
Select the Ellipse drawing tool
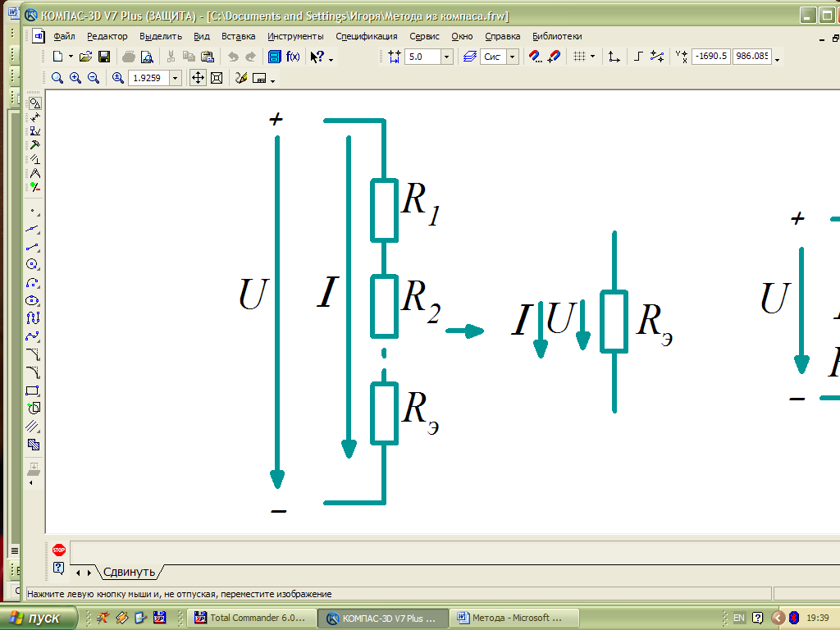pos(33,300)
